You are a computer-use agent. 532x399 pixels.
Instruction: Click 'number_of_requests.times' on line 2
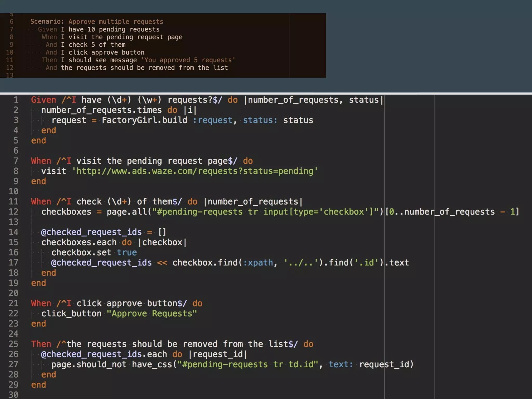[101, 110]
